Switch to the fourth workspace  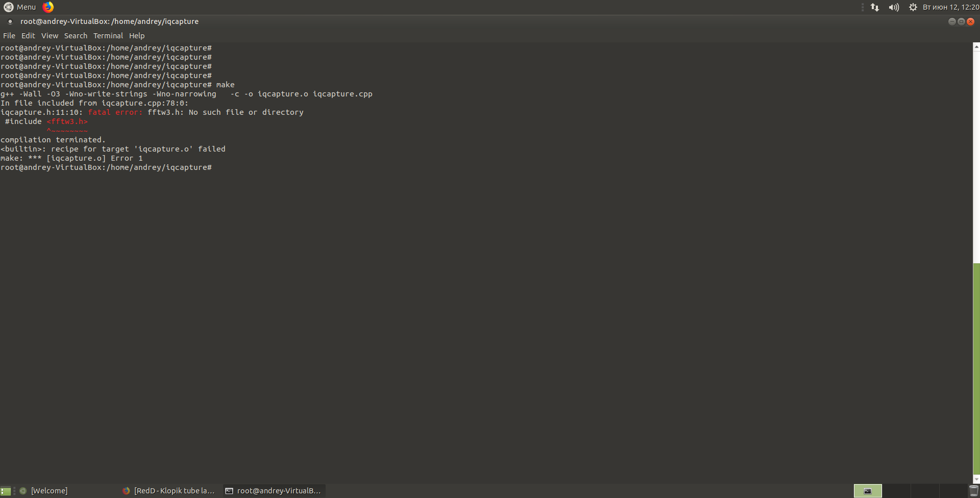pyautogui.click(x=953, y=491)
